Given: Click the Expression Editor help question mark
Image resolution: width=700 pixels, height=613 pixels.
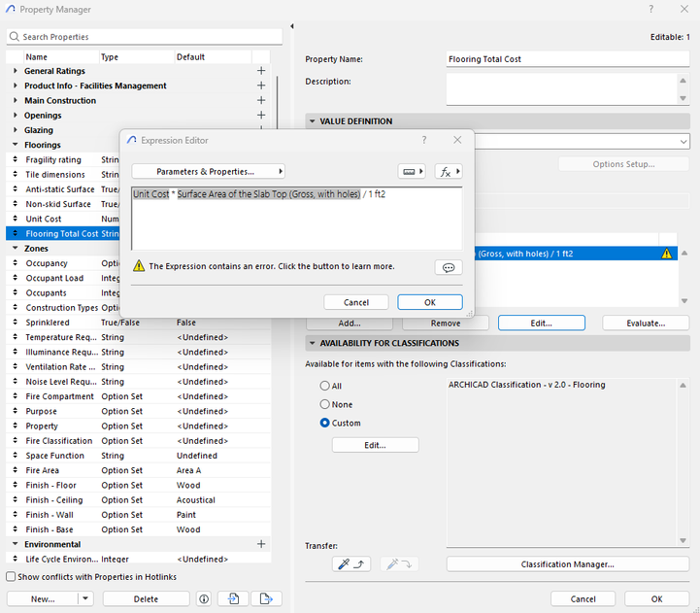Looking at the screenshot, I should (x=424, y=140).
